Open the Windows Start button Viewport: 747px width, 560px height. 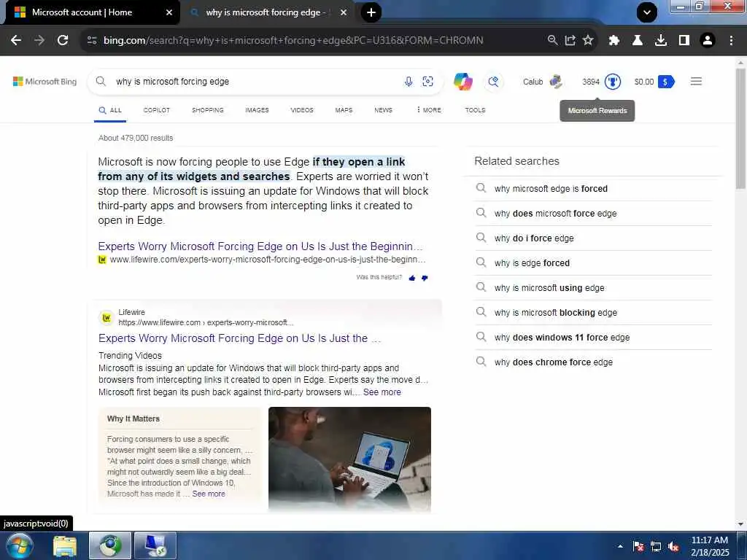click(20, 545)
